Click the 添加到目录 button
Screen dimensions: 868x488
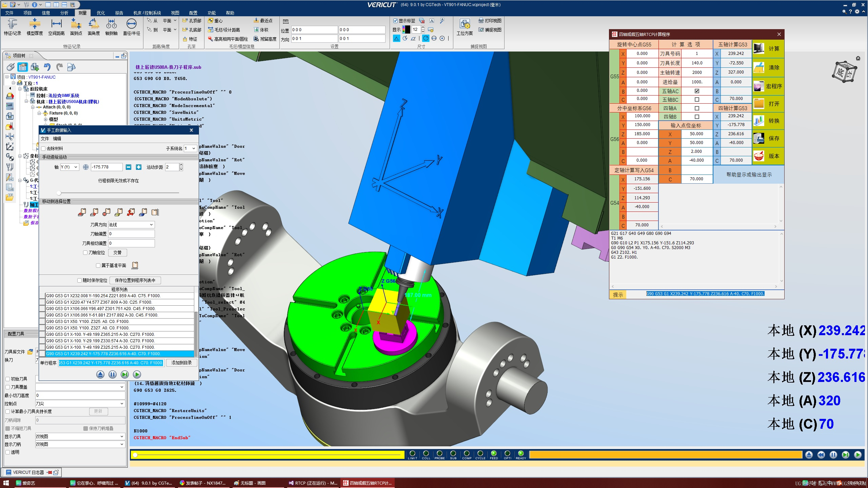pyautogui.click(x=181, y=363)
